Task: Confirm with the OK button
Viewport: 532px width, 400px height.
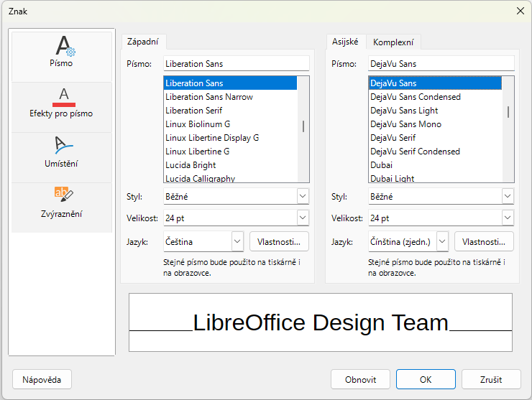Action: click(x=426, y=379)
